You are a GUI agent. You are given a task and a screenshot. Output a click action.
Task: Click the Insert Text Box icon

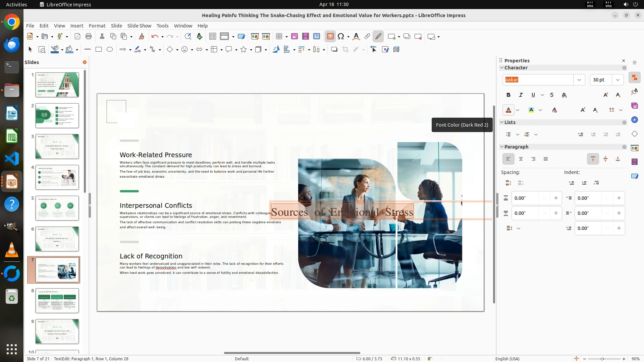[x=330, y=37]
